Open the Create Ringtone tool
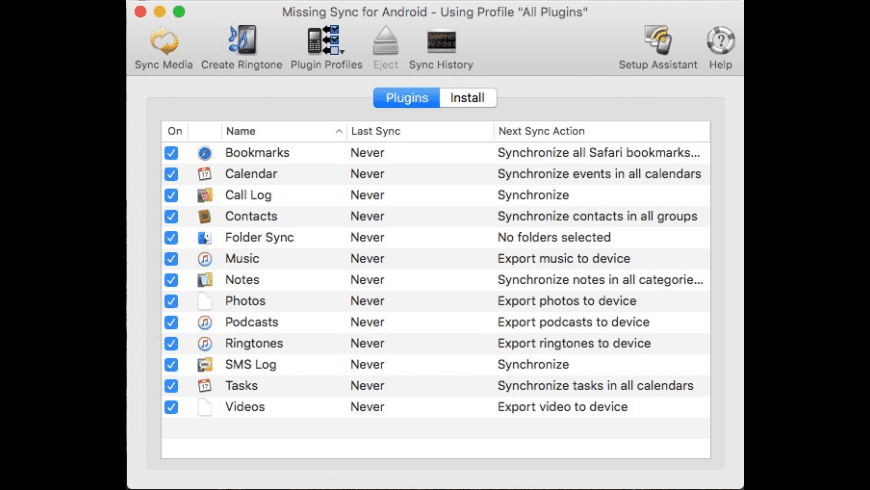 [241, 42]
